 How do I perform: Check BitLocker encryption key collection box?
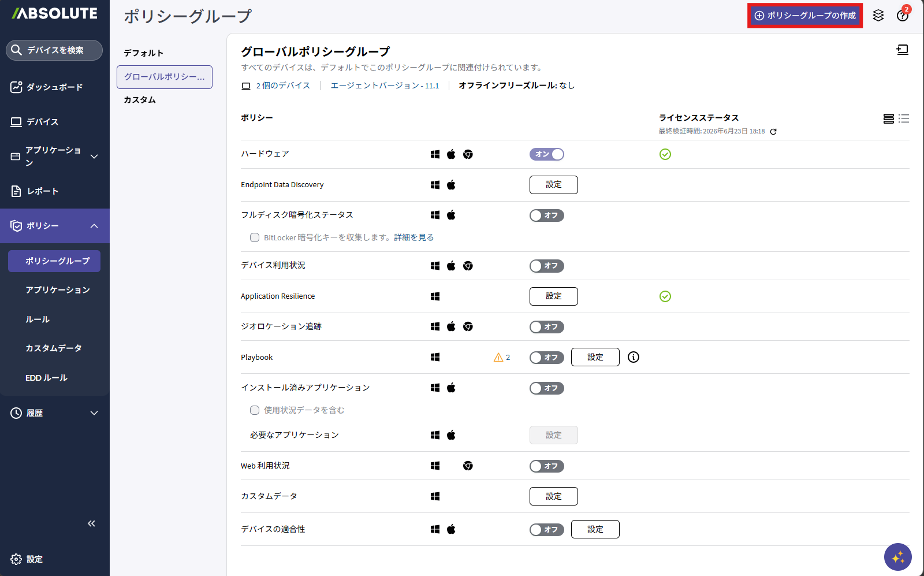pos(255,237)
